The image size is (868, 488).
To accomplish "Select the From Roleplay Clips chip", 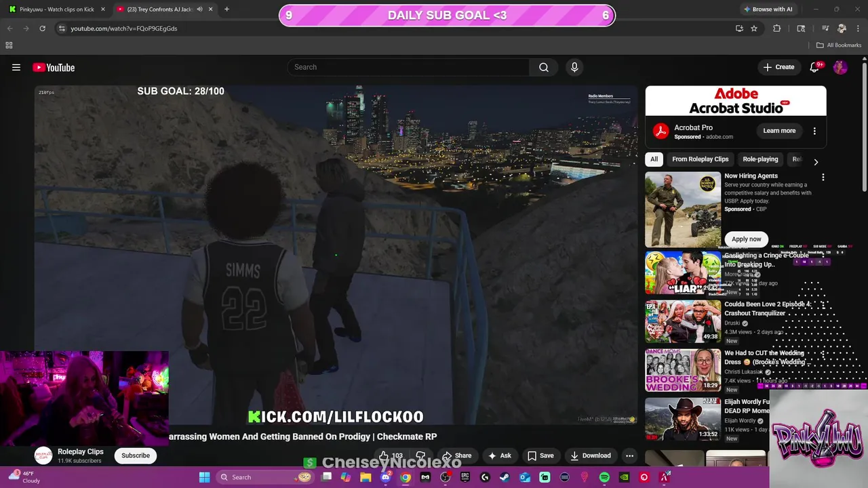I will pos(701,159).
